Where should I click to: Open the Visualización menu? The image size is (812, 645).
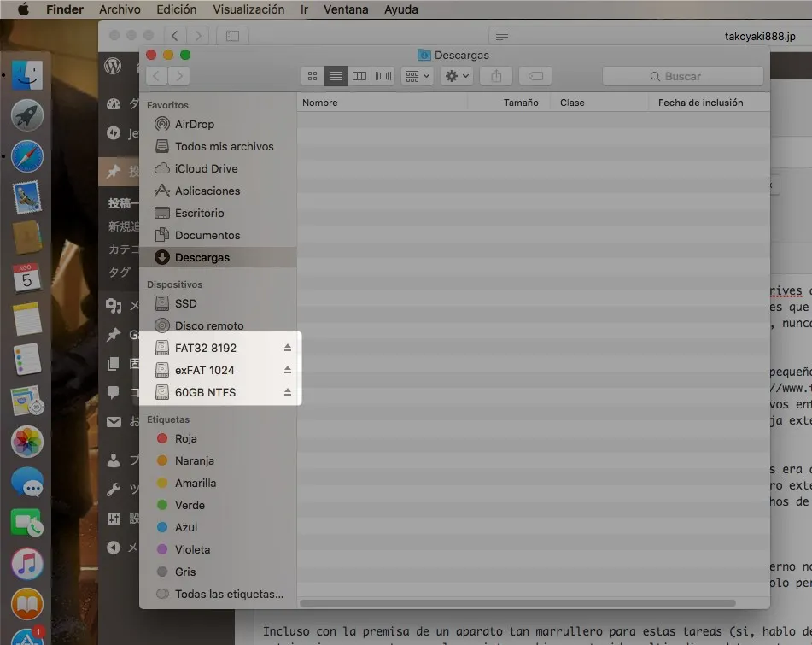[248, 9]
